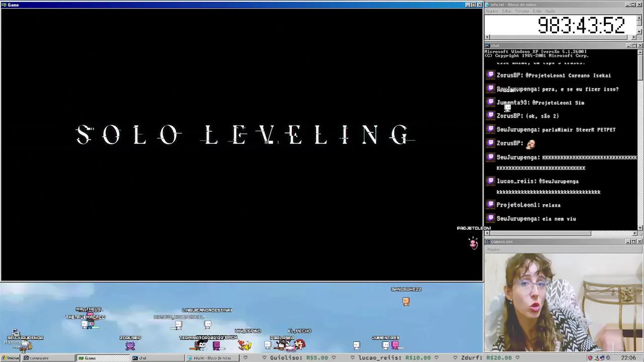Click the JUMENTA93 pink avatar
The height and width of the screenshot is (362, 644).
click(395, 345)
